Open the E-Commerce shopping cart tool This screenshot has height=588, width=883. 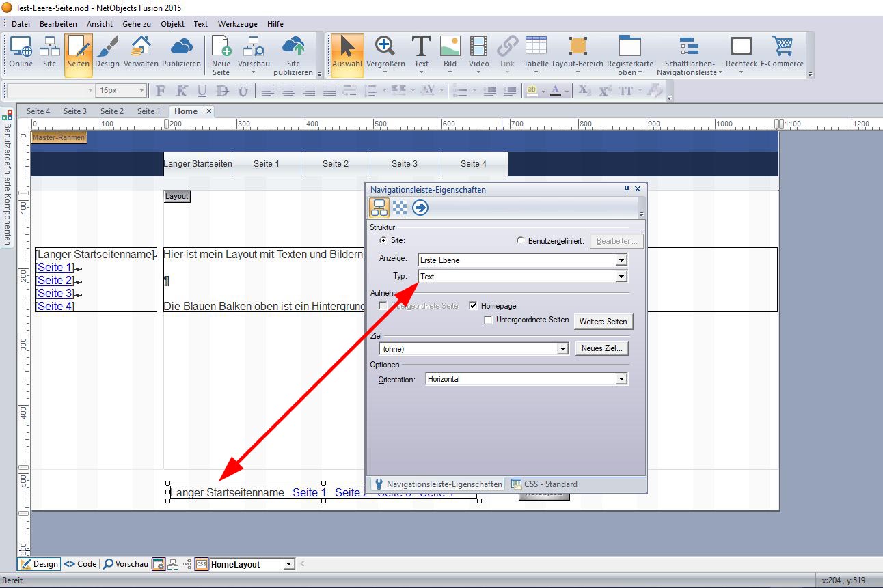click(782, 52)
